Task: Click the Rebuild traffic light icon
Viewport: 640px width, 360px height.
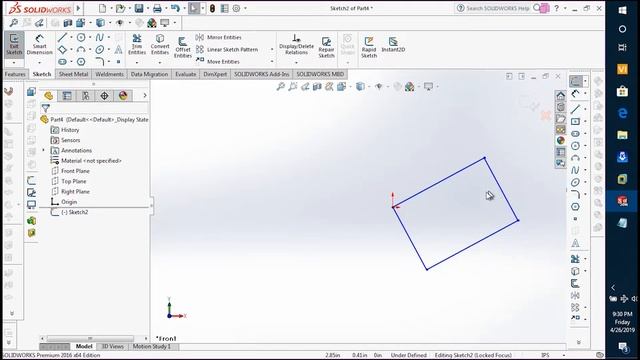Action: click(212, 8)
